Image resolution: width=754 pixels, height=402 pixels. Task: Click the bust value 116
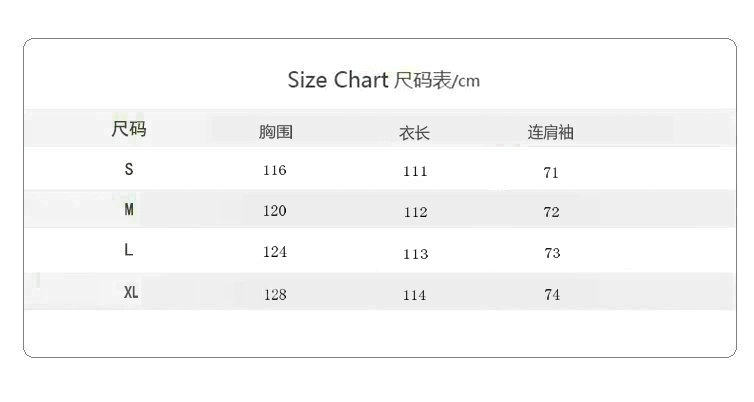(x=274, y=170)
